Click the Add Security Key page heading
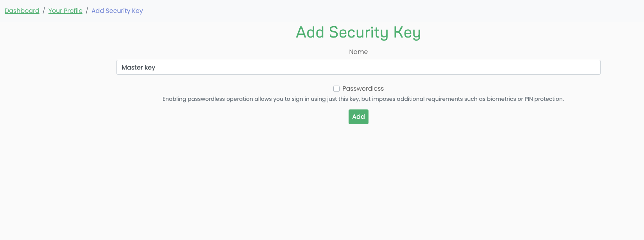The width and height of the screenshot is (644, 240). click(358, 32)
